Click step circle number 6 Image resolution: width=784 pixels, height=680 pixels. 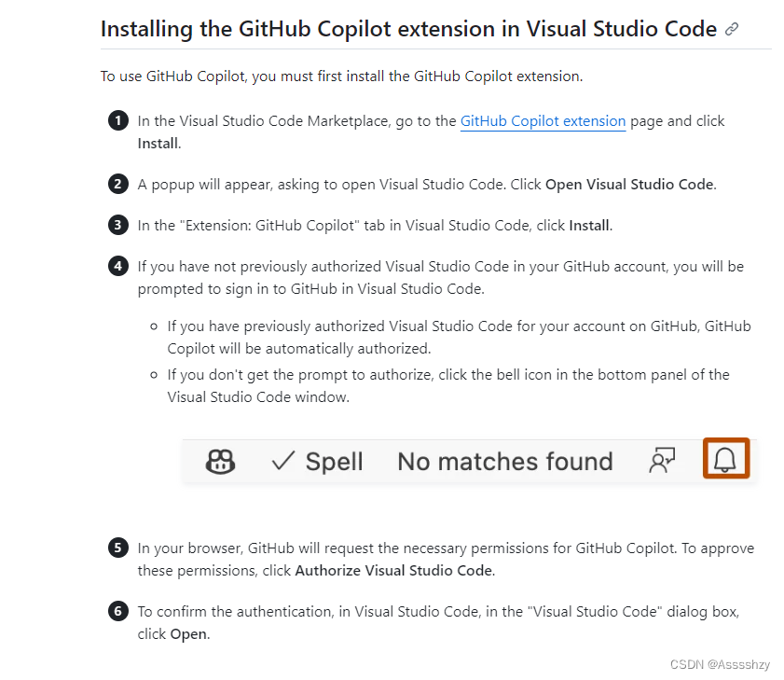[117, 611]
